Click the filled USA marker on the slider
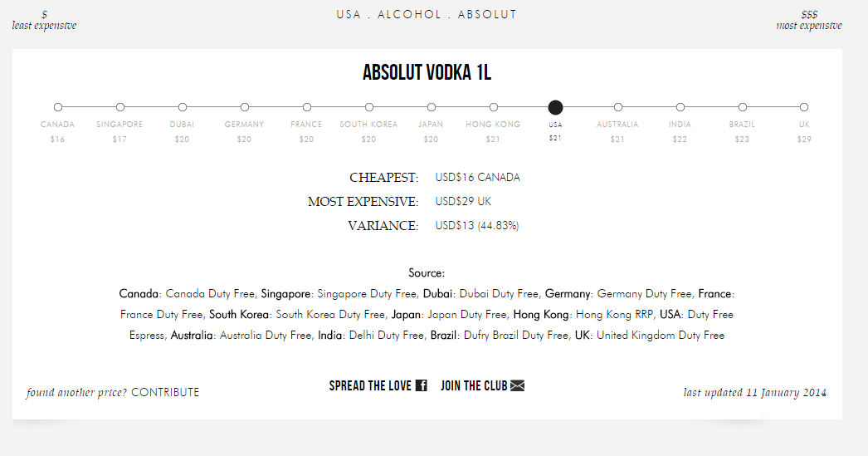This screenshot has height=456, width=868. (x=556, y=107)
